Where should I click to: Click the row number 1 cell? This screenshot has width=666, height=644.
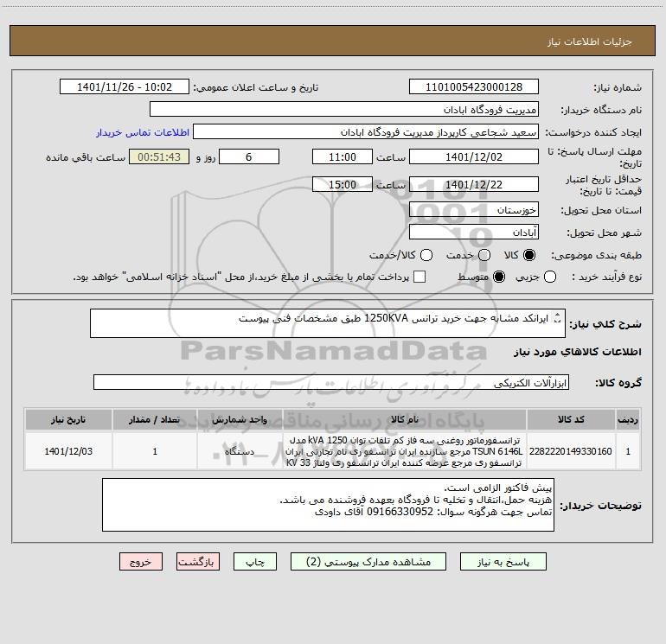coord(628,451)
